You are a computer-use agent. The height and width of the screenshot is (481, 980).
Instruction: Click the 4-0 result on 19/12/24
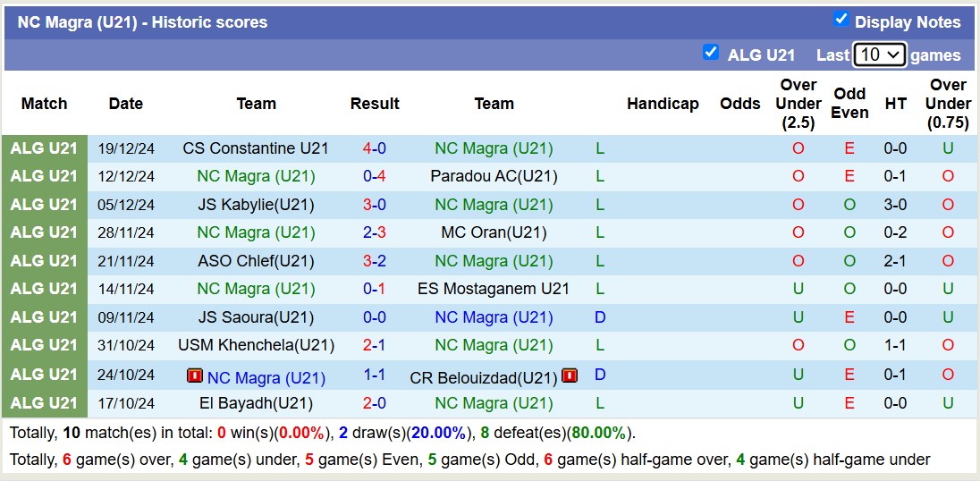(374, 148)
